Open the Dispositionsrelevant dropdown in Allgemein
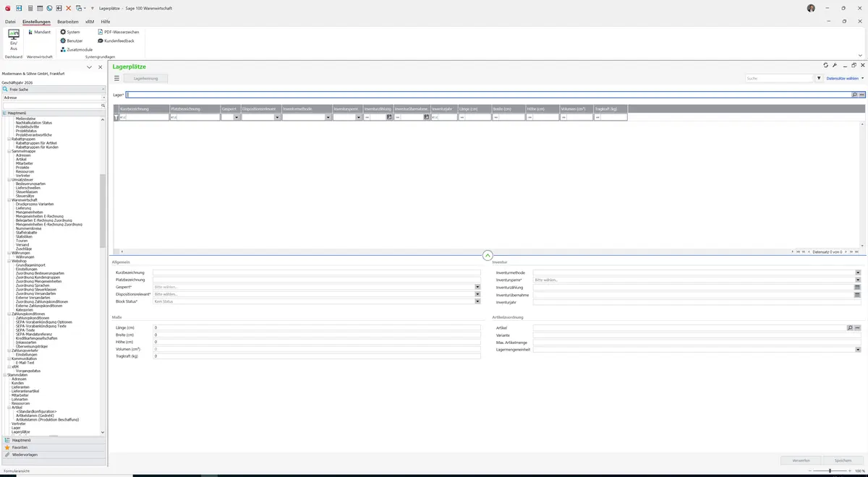This screenshot has height=477, width=868. pyautogui.click(x=477, y=294)
